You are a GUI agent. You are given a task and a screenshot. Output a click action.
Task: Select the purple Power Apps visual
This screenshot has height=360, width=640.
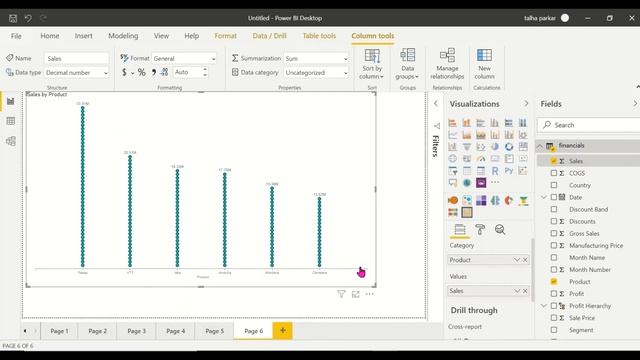coord(481,182)
